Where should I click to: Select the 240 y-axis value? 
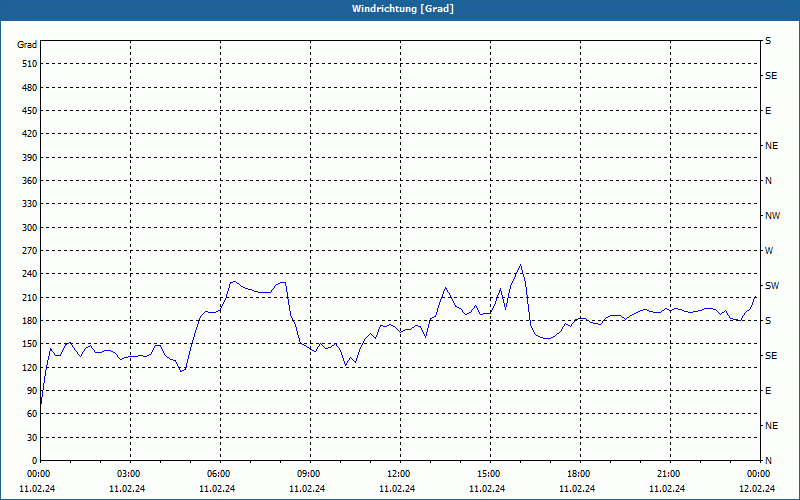(x=30, y=274)
